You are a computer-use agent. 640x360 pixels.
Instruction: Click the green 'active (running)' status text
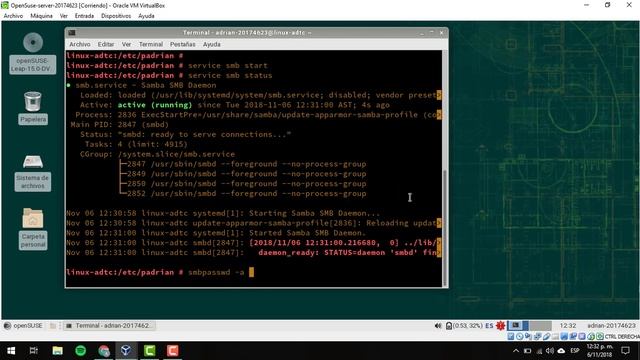pyautogui.click(x=155, y=105)
